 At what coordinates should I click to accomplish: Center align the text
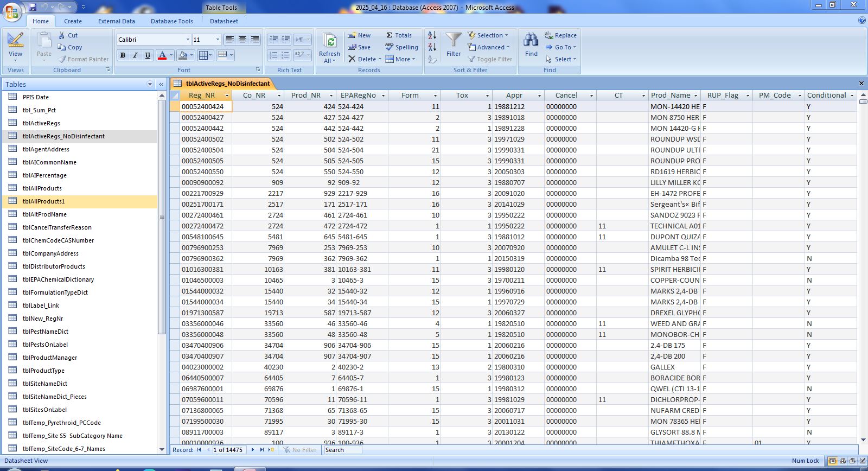tap(242, 40)
